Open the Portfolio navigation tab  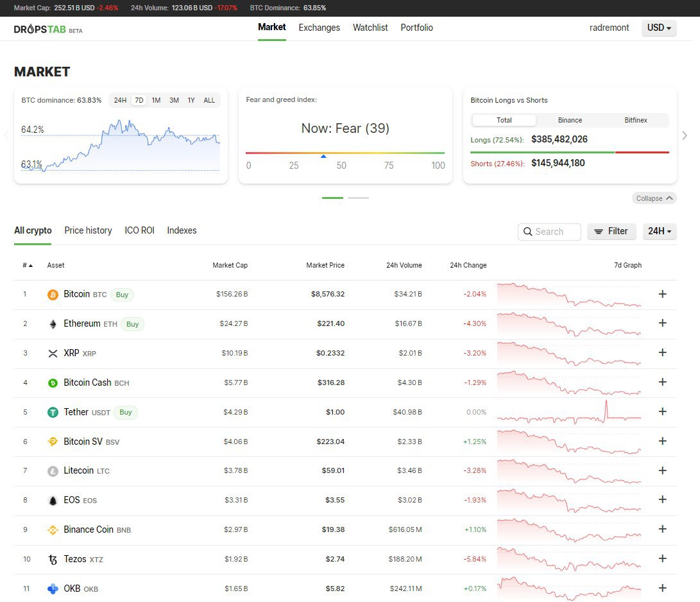416,28
